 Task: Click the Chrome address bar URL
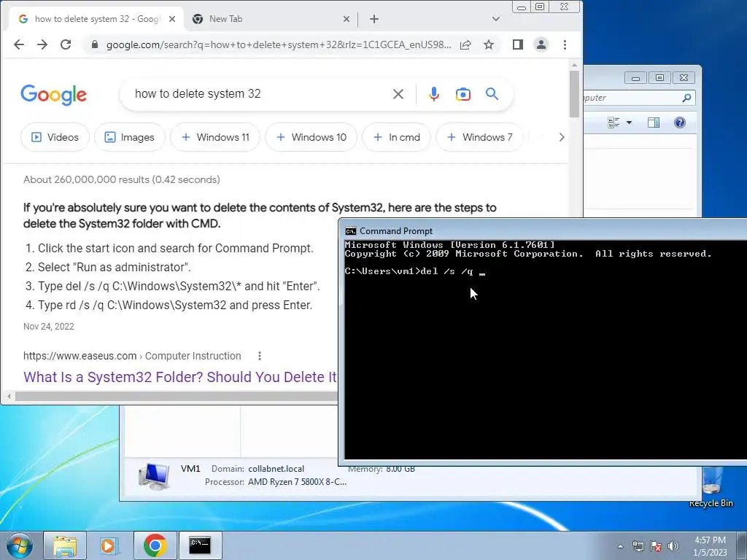(x=278, y=44)
